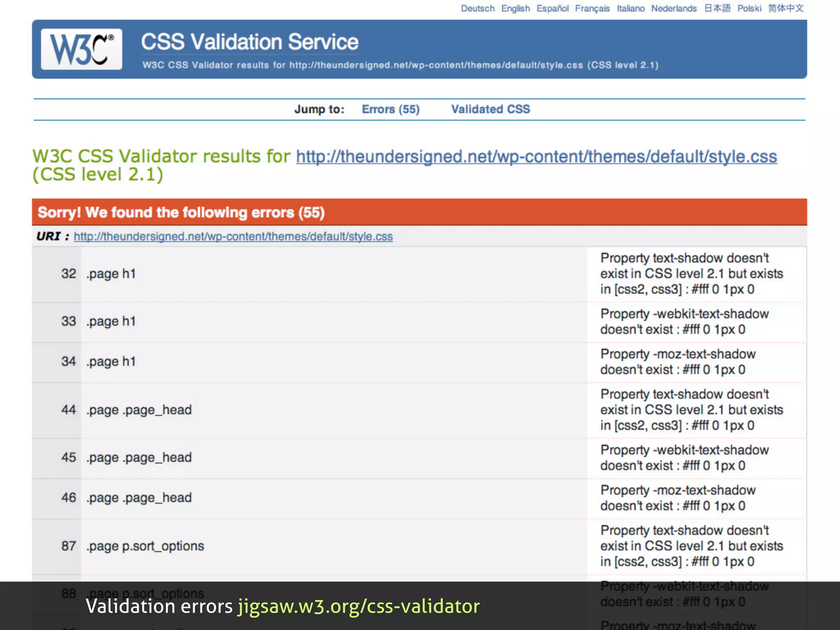Click the text-shadow error message for line 87
Viewport: 840px width, 630px height.
(x=692, y=546)
